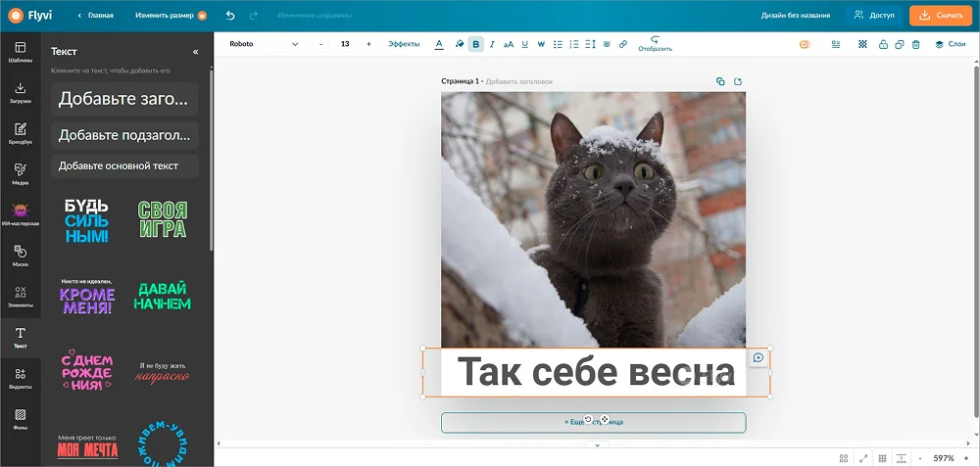This screenshot has width=980, height=467.
Task: Click the trash icon to delete the element
Action: (x=915, y=44)
